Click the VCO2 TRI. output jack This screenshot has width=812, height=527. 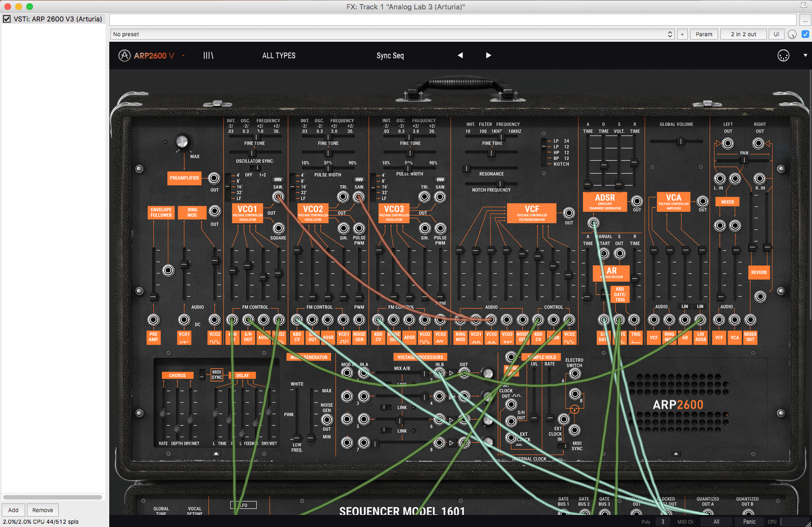[x=343, y=197]
